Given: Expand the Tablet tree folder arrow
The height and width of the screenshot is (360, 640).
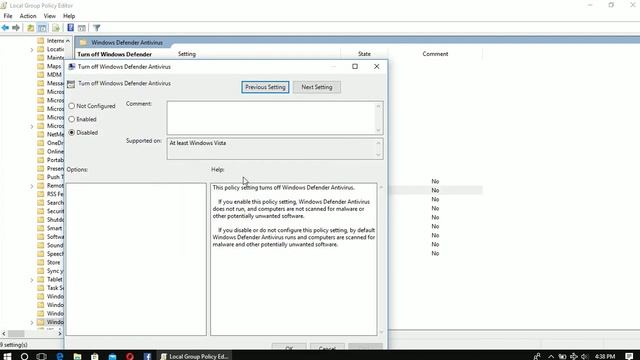Looking at the screenshot, I should (32, 280).
